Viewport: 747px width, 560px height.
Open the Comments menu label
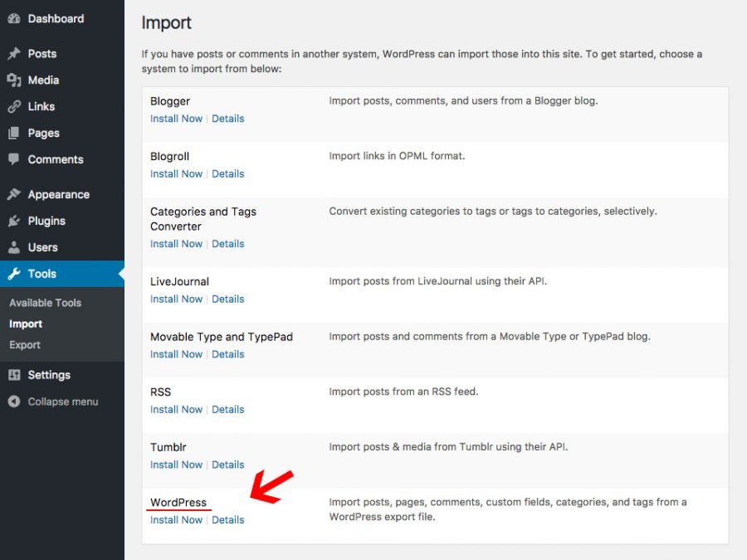(56, 159)
